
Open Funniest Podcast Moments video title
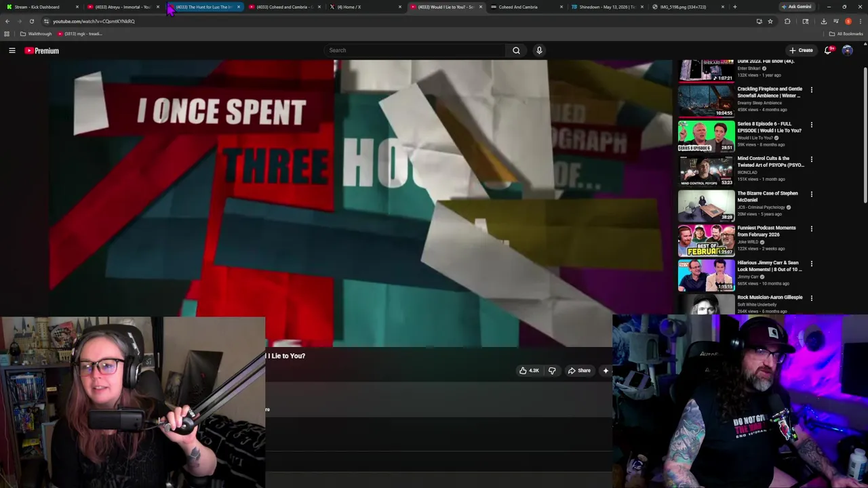(767, 231)
